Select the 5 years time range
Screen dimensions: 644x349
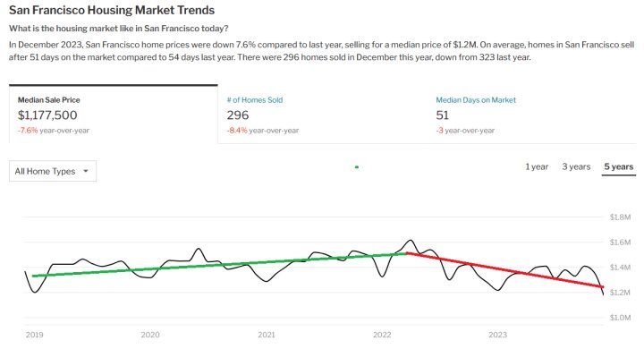pyautogui.click(x=619, y=167)
